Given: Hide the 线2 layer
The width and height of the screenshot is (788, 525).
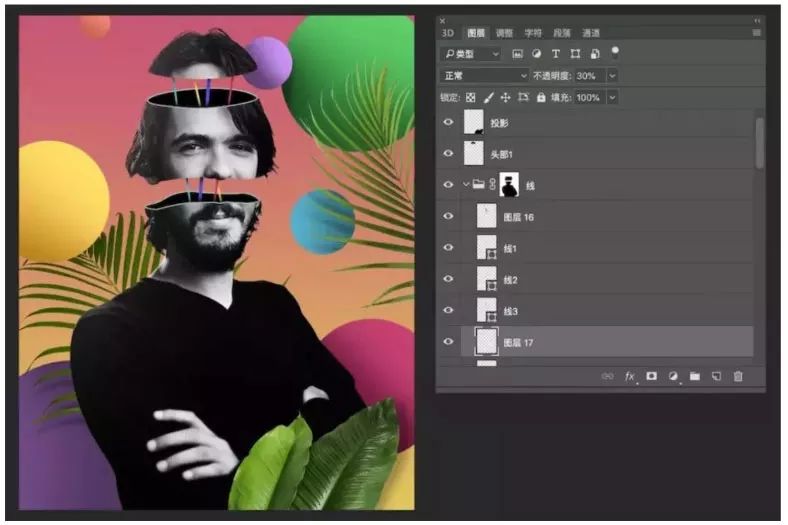Looking at the screenshot, I should (448, 279).
